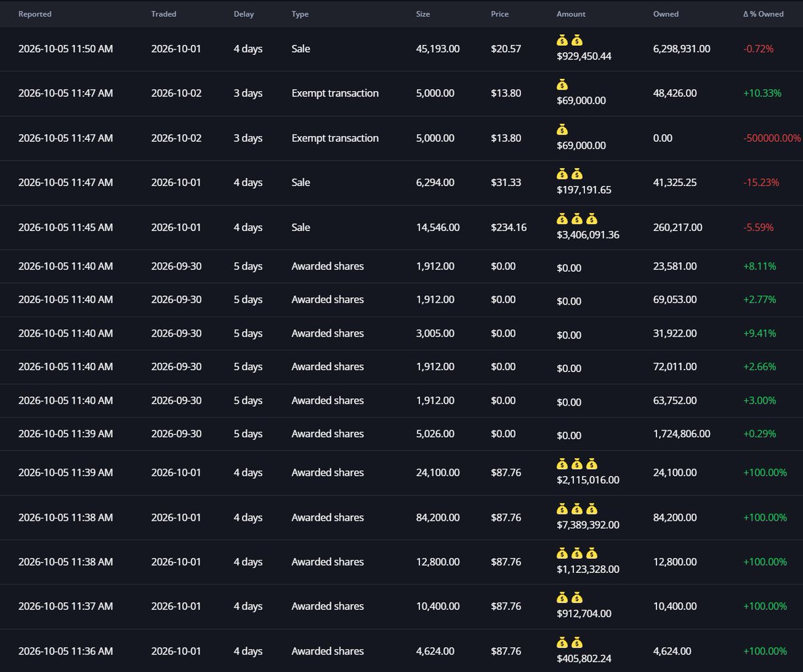The width and height of the screenshot is (803, 672).
Task: Sort by the Amount column header
Action: click(571, 14)
